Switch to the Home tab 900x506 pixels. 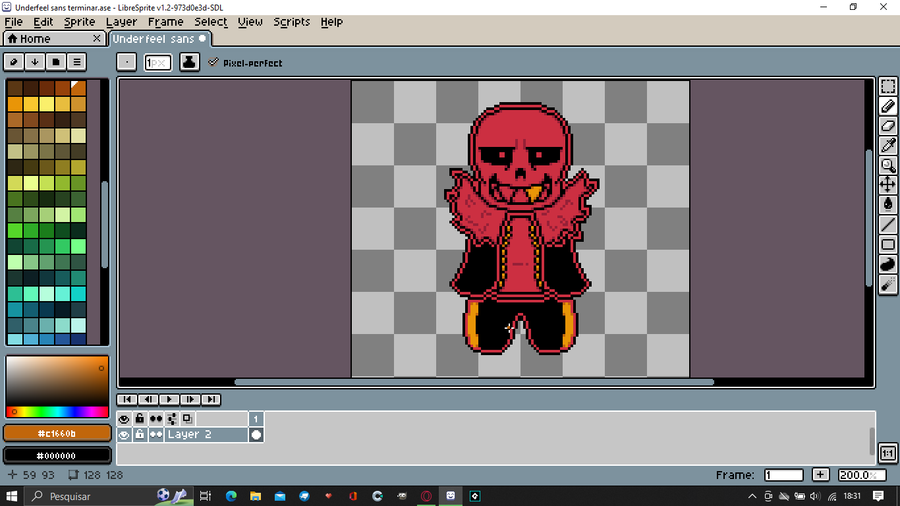coord(48,38)
